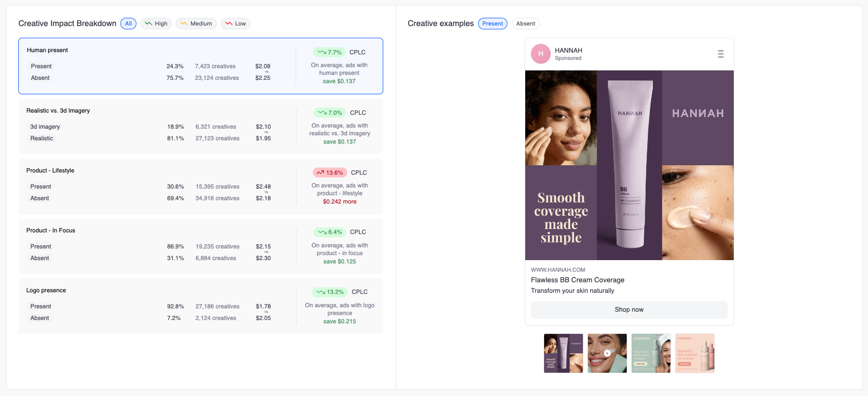Click the 7,423 creatives count
The width and height of the screenshot is (868, 396).
(x=215, y=66)
